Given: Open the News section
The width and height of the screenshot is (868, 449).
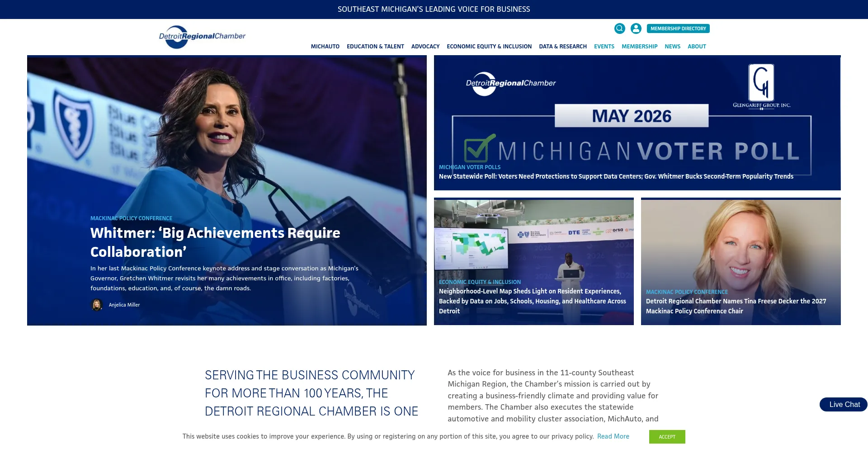Looking at the screenshot, I should point(672,47).
